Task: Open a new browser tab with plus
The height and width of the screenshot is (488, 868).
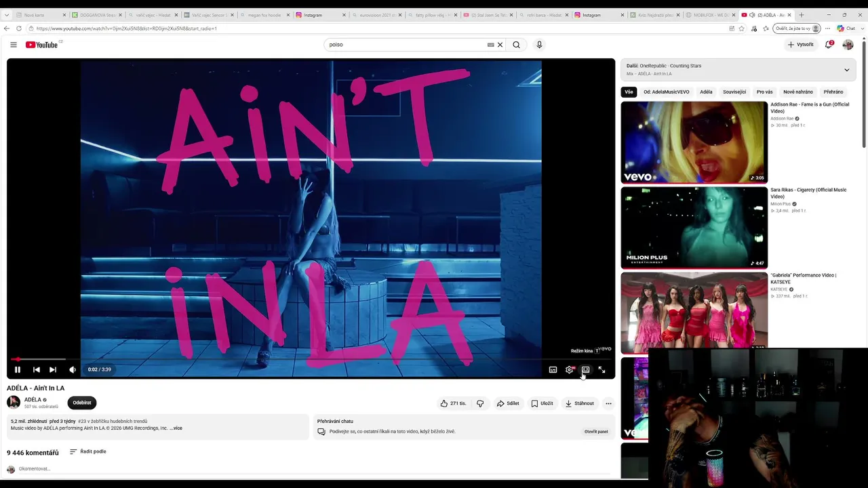Action: (802, 15)
